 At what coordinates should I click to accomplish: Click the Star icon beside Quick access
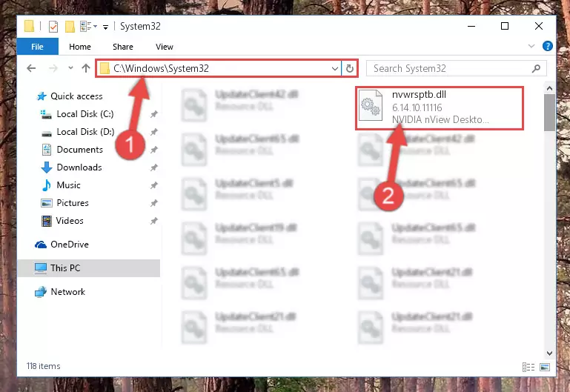pyautogui.click(x=42, y=96)
